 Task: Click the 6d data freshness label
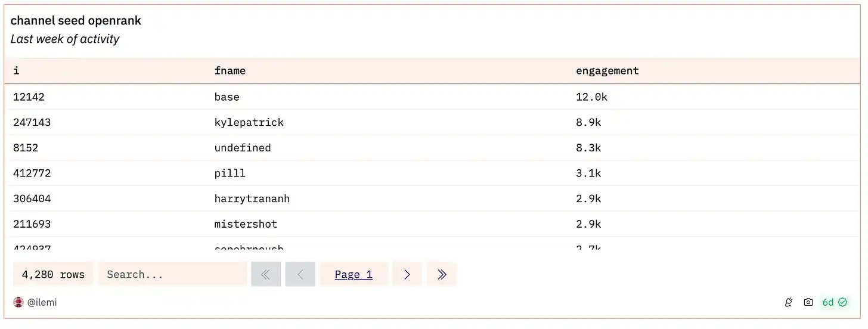click(827, 302)
